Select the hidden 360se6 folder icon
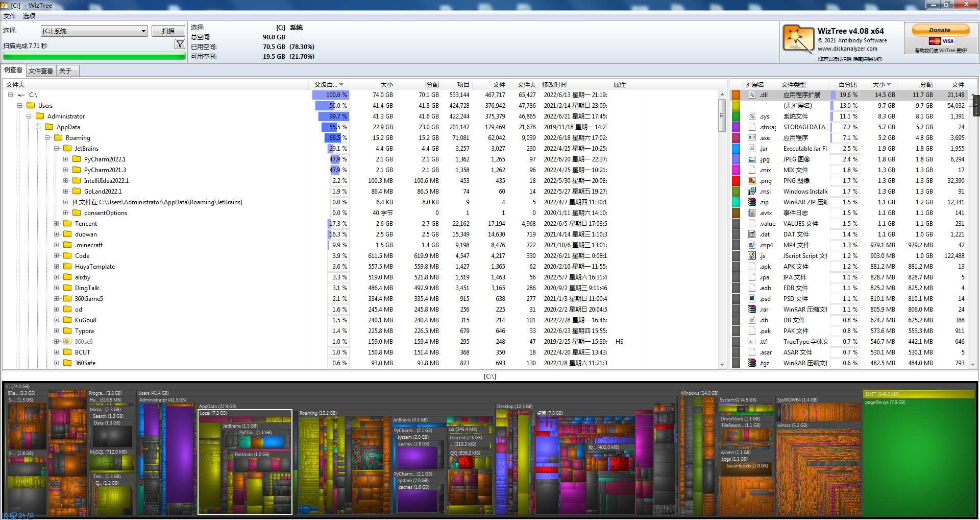This screenshot has height=520, width=980. click(x=67, y=341)
